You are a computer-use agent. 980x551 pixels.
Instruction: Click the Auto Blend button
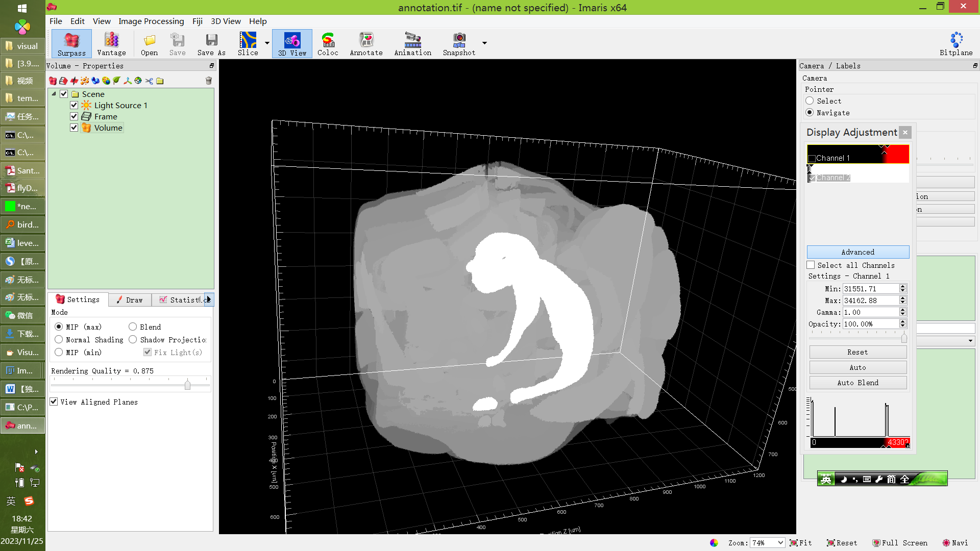(857, 383)
